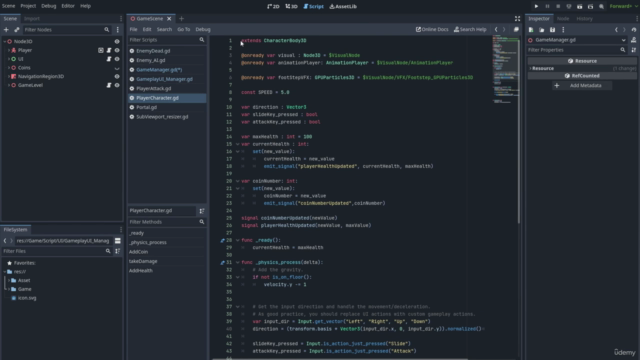Toggle FileSystem split view mode icon
The width and height of the screenshot is (640, 360).
click(x=118, y=241)
